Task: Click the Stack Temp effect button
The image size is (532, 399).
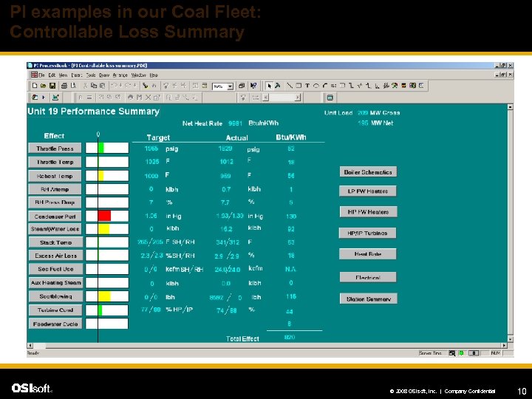Action: (55, 242)
